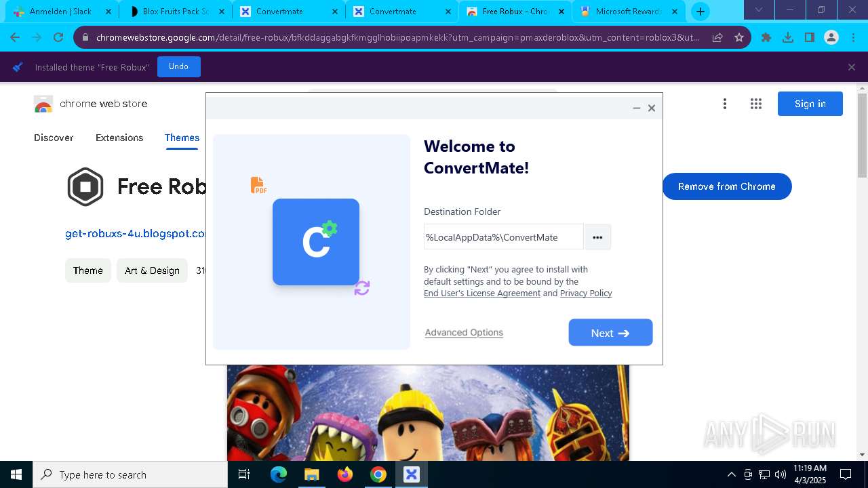Viewport: 868px width, 488px height.
Task: Click the Chrome Web Store logo
Action: (90, 104)
